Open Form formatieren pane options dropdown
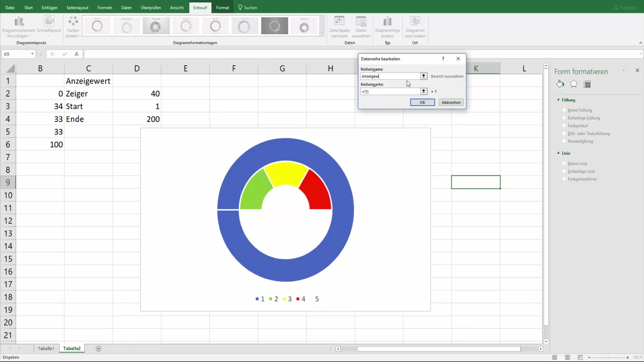The image size is (644, 362). click(x=624, y=70)
